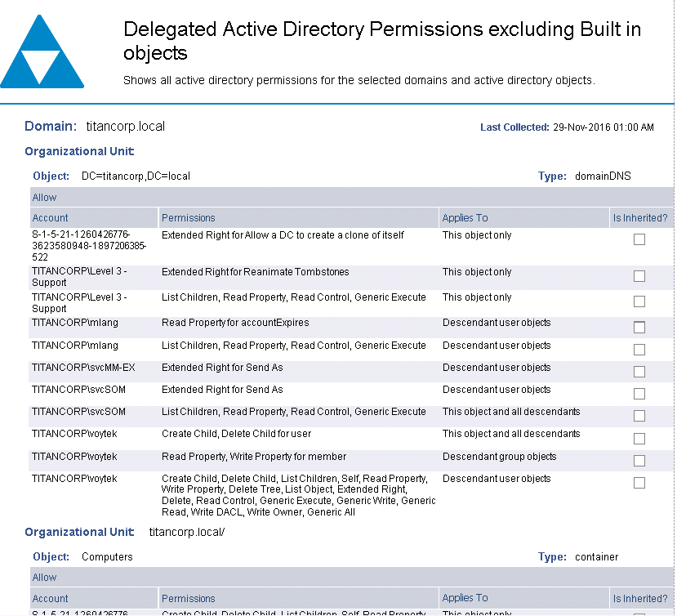The image size is (677, 616).
Task: Check the Inherited box for Reanimate Tombstones row
Action: click(639, 276)
